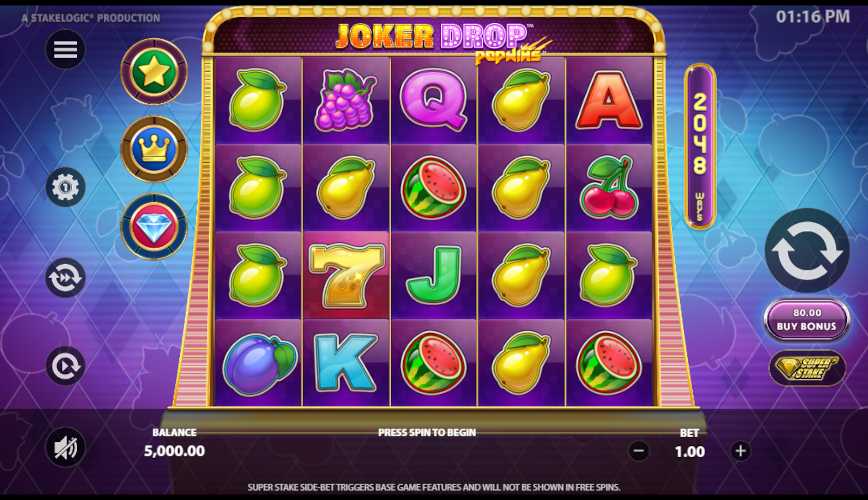The height and width of the screenshot is (500, 868).
Task: Spin the reels with the large spin button
Action: coord(807,251)
